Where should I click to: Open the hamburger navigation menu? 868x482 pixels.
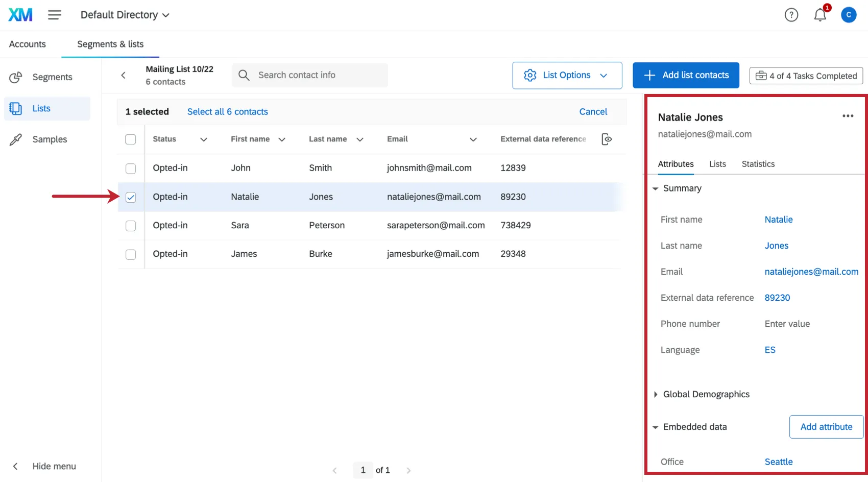click(x=55, y=15)
